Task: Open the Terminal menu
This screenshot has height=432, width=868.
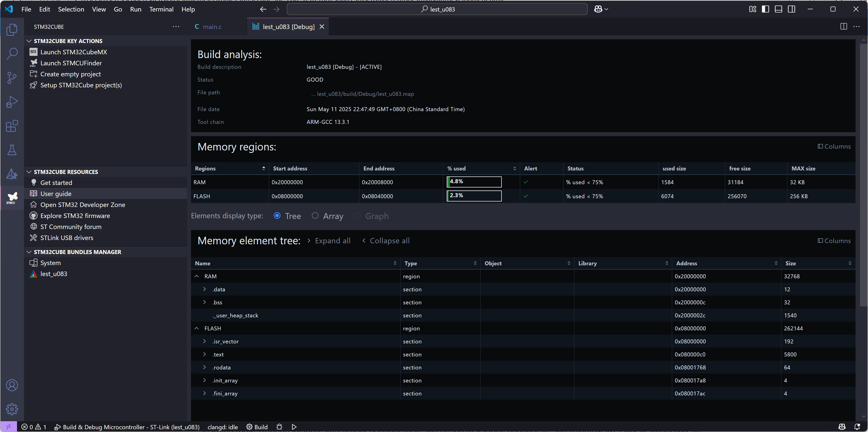Action: pyautogui.click(x=161, y=9)
